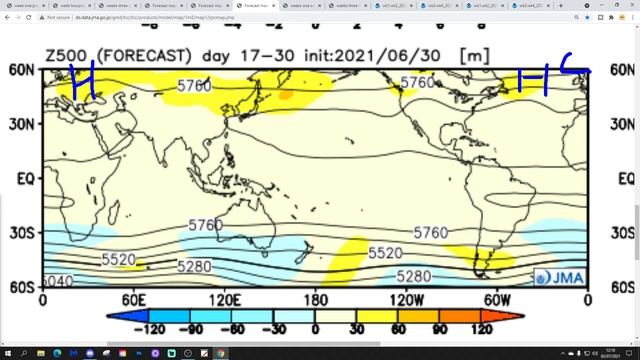640x360 pixels.
Task: Open Microsoft Edge from the taskbar
Action: point(57,353)
